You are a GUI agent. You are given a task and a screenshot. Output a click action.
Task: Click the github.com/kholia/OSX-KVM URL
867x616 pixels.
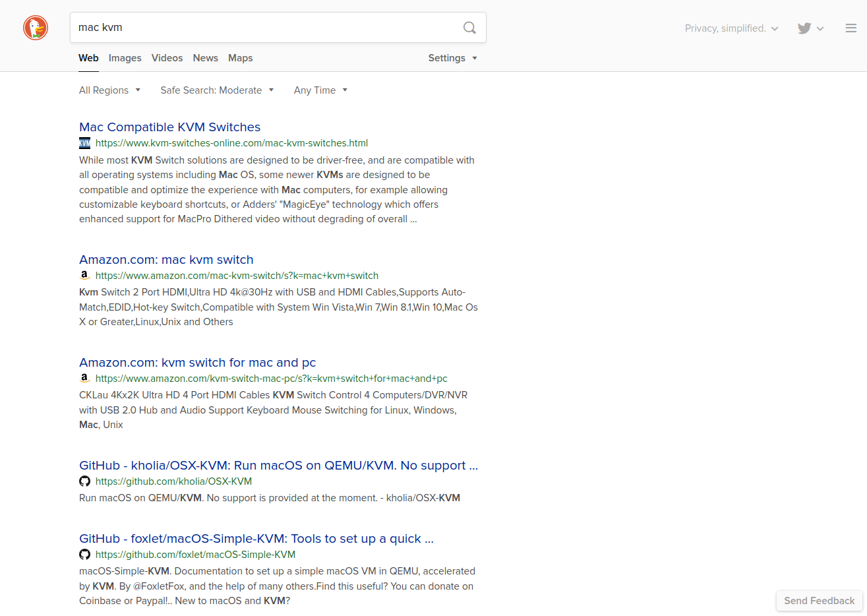pos(173,481)
